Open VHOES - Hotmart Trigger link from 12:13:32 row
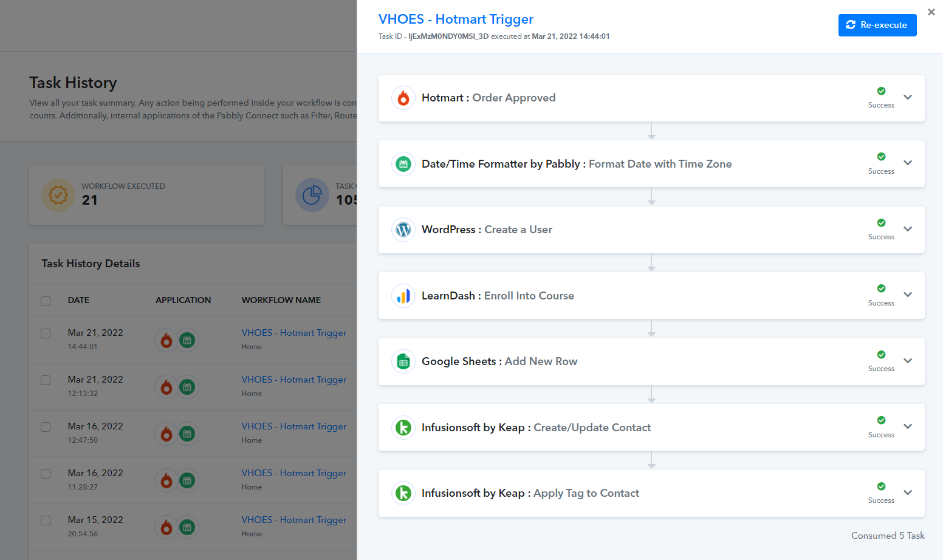This screenshot has width=943, height=560. point(294,380)
